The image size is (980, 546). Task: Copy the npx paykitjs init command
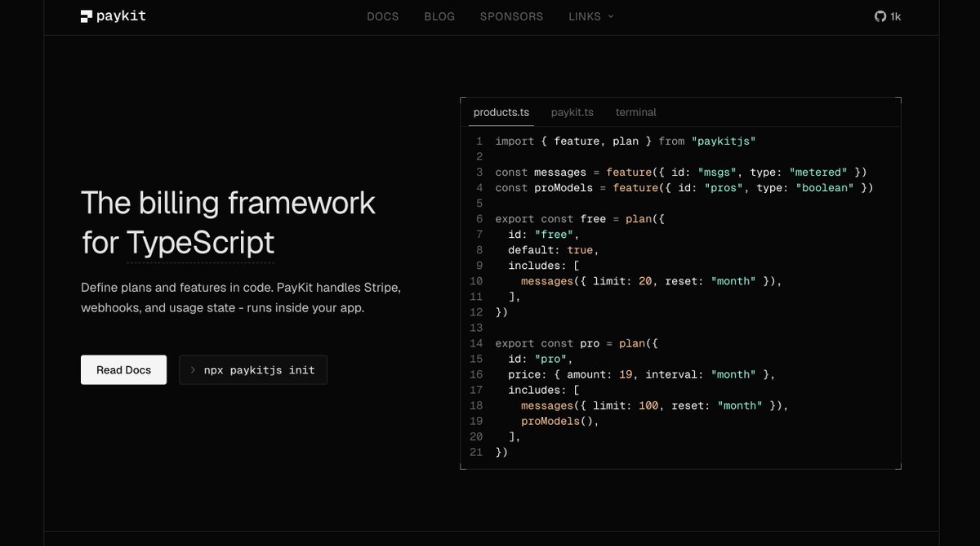click(x=253, y=369)
